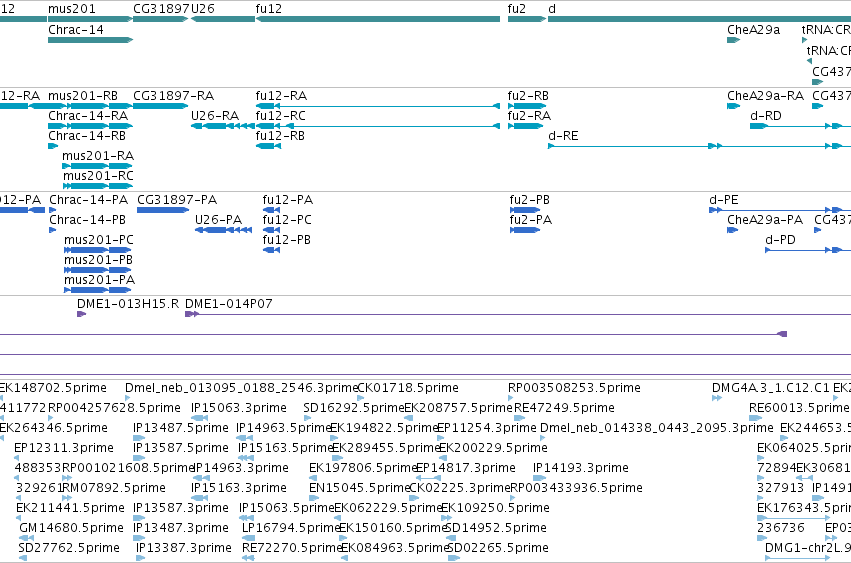Click the RP003433936.5prime EST label
Viewport: 851px width, 563px height.
[576, 488]
